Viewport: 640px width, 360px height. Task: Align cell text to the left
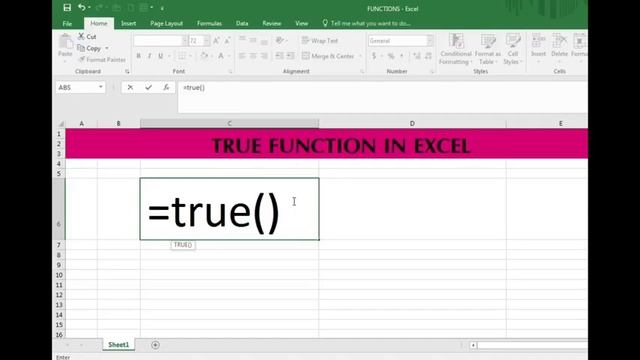tap(242, 56)
